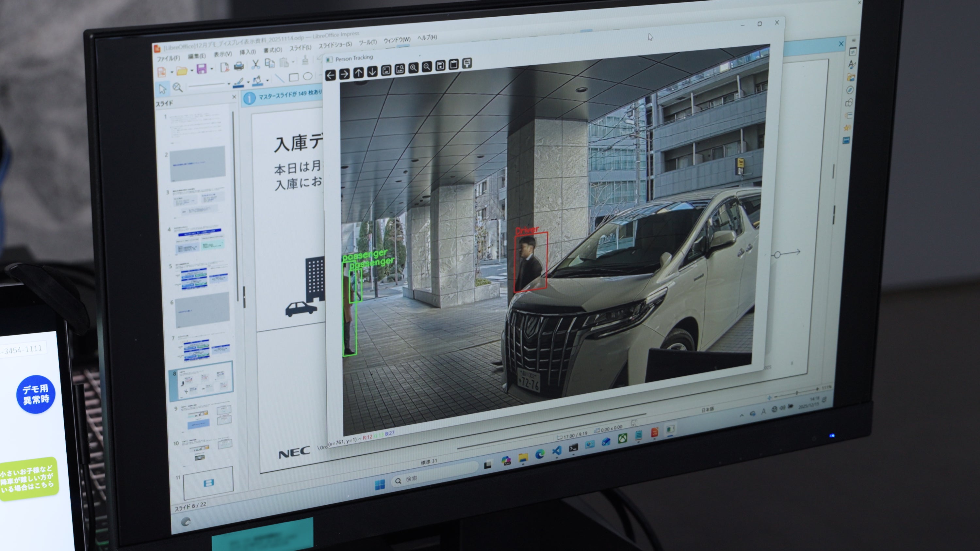Open the line style dropdown
This screenshot has height=551, width=980.
pos(229,83)
